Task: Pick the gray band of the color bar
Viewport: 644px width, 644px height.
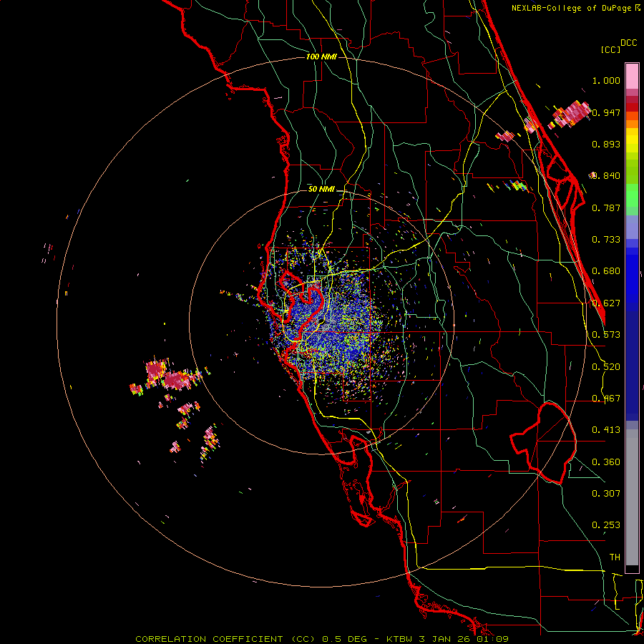Action: [x=632, y=497]
